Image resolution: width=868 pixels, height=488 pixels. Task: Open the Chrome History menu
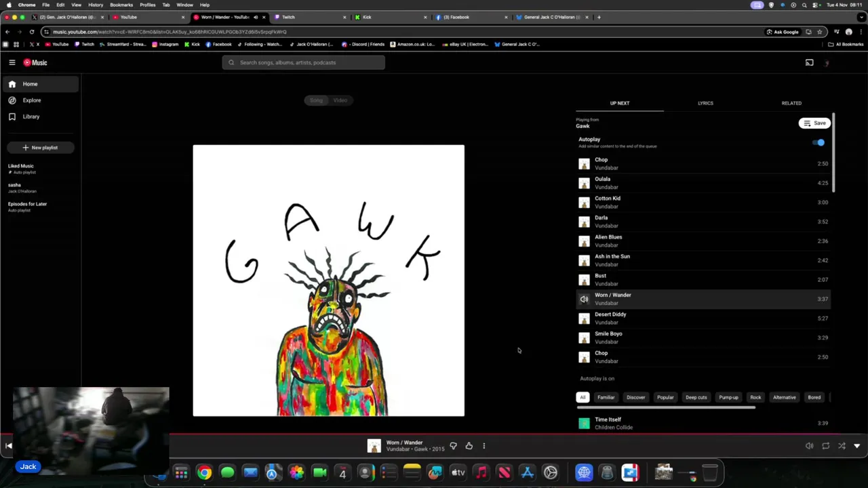click(x=96, y=5)
